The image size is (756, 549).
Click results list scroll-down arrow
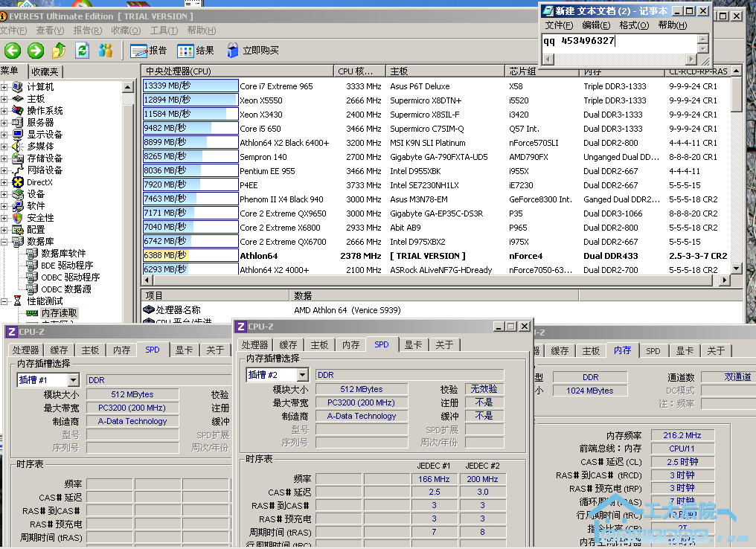pos(736,269)
